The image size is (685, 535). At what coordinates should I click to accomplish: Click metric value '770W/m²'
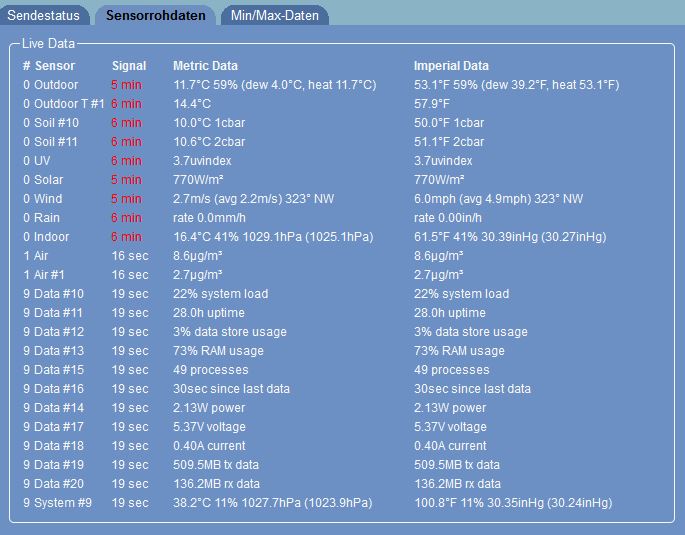pyautogui.click(x=198, y=180)
